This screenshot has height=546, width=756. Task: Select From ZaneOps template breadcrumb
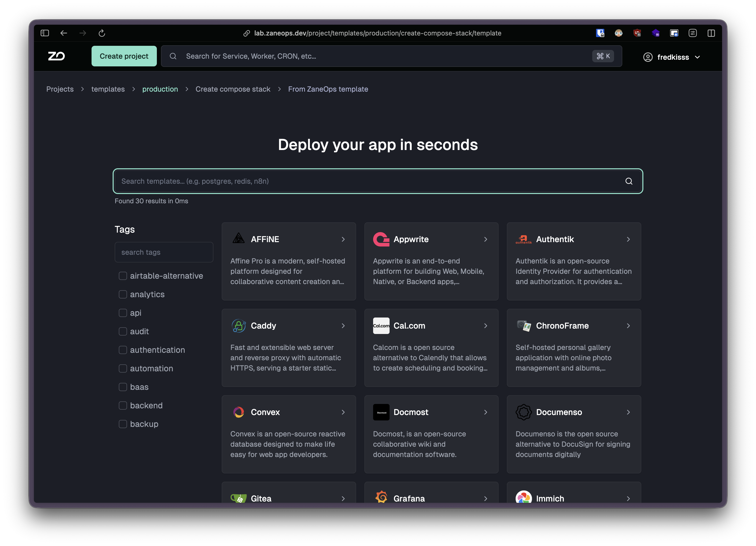pos(328,89)
